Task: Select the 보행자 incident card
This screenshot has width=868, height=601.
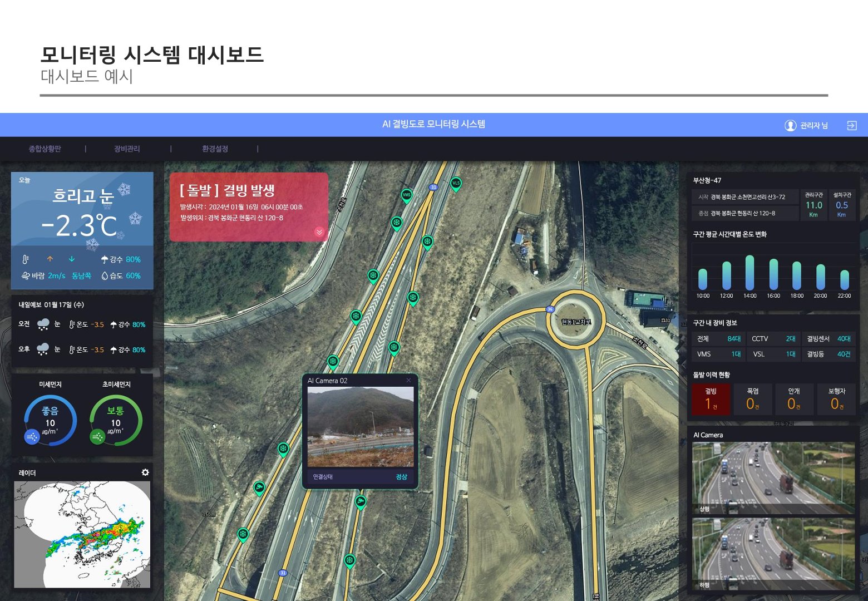Action: point(836,399)
